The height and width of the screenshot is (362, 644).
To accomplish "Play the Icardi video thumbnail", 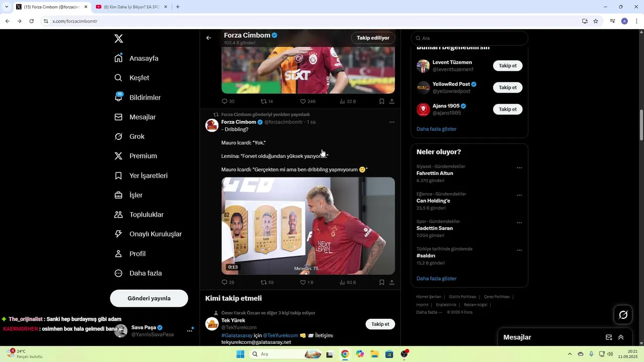I will [308, 226].
